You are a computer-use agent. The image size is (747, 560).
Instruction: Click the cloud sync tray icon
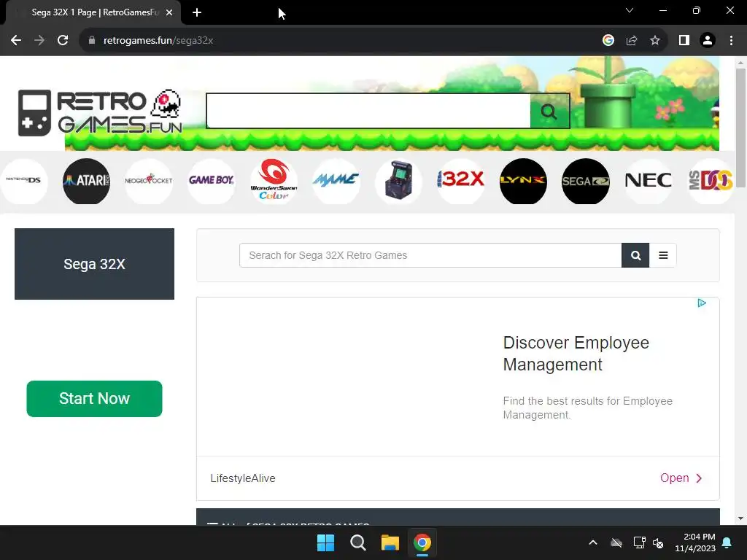click(x=616, y=542)
